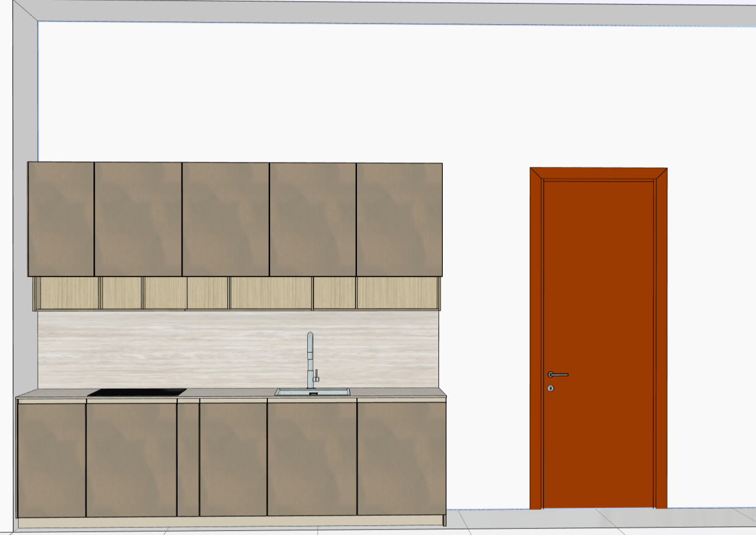This screenshot has height=535, width=756.
Task: Select the widest open shelf niche
Action: coord(271,293)
